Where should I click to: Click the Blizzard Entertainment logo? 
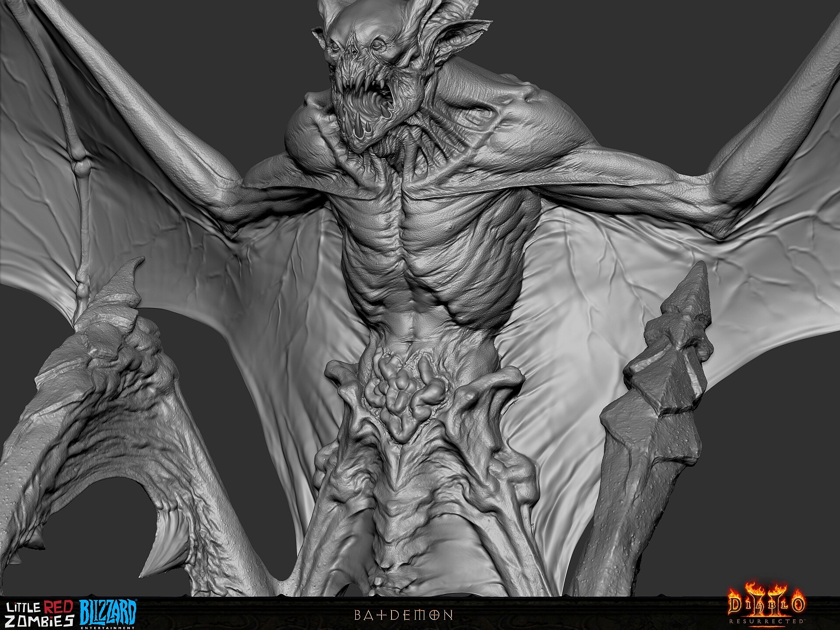(108, 614)
